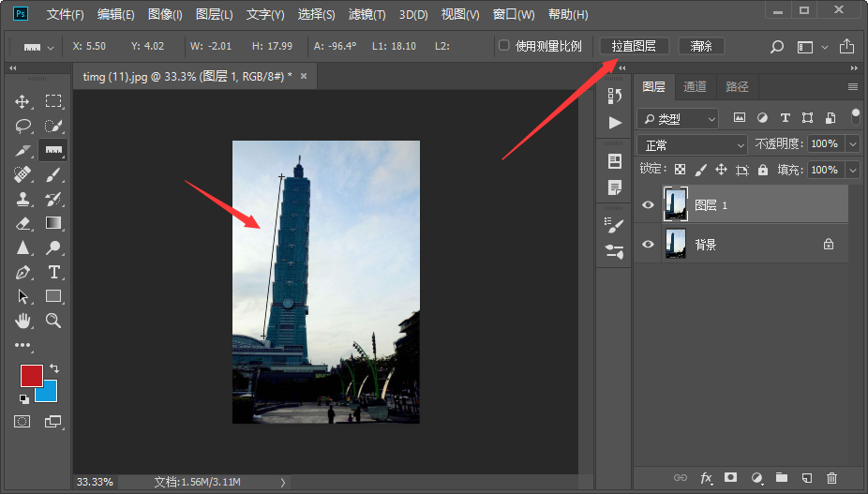This screenshot has width=868, height=494.
Task: Select the Ruler tool in toolbox
Action: pos(53,150)
